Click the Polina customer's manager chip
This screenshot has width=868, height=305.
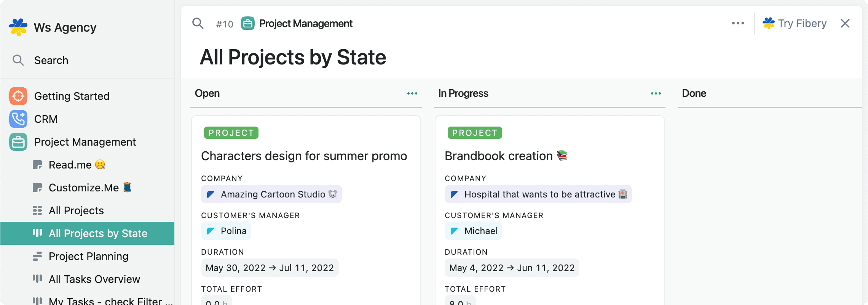[x=226, y=231]
